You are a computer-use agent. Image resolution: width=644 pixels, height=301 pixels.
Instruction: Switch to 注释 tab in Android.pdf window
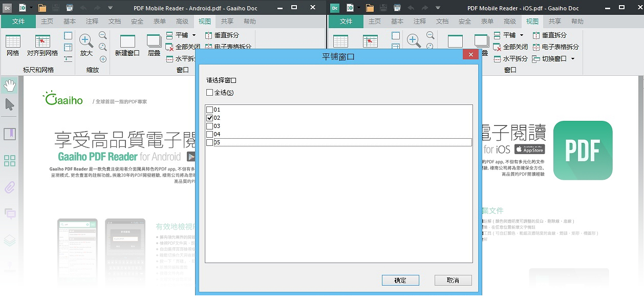pos(92,21)
